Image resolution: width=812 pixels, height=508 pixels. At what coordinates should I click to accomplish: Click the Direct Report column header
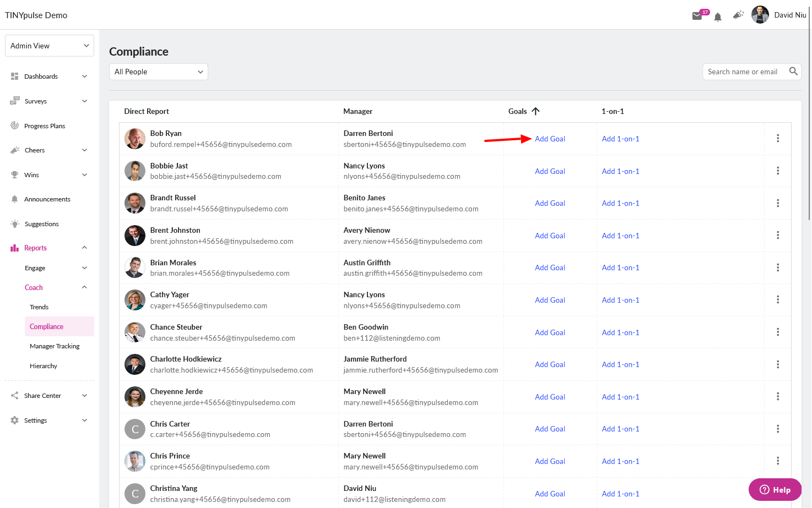[147, 111]
